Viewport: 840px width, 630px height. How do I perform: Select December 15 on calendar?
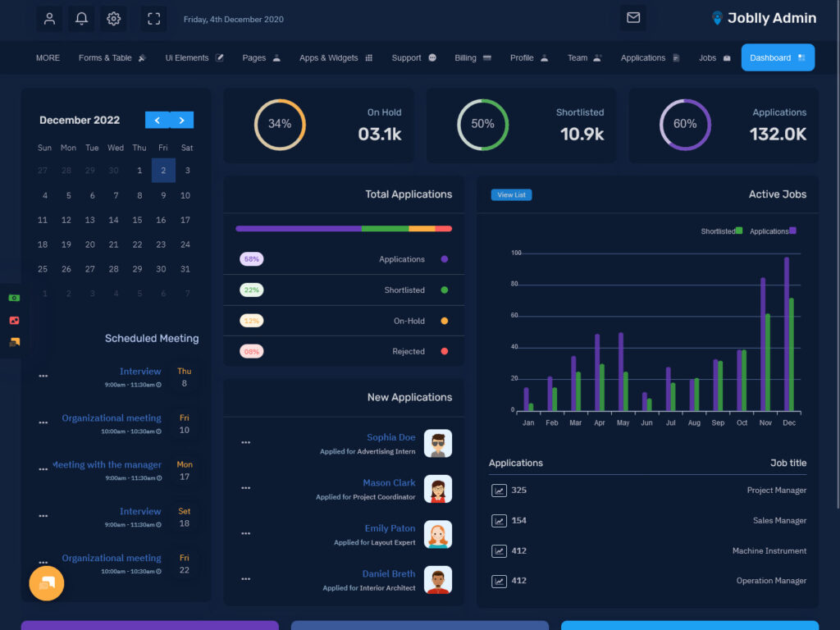point(137,220)
